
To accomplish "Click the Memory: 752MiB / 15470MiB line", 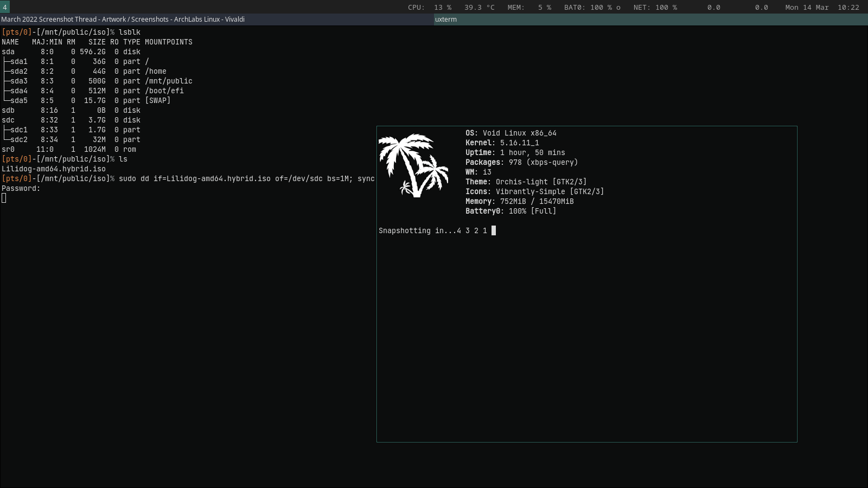I will [x=520, y=201].
